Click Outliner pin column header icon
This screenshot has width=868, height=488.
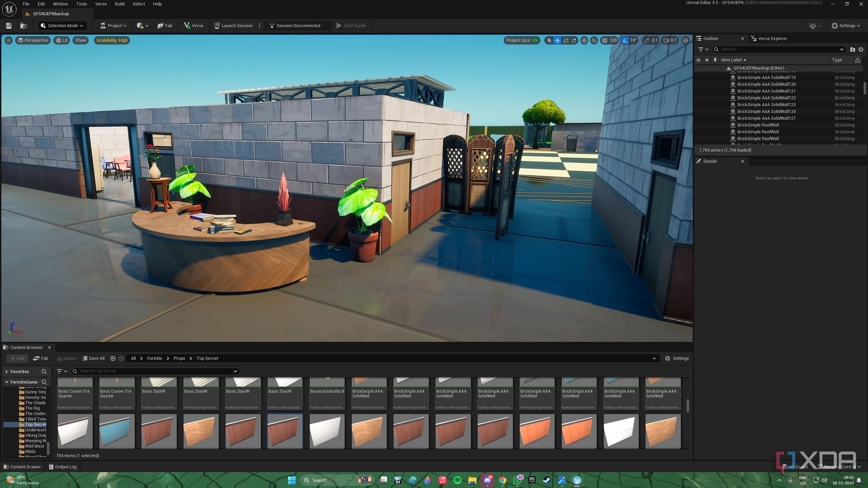coord(715,60)
